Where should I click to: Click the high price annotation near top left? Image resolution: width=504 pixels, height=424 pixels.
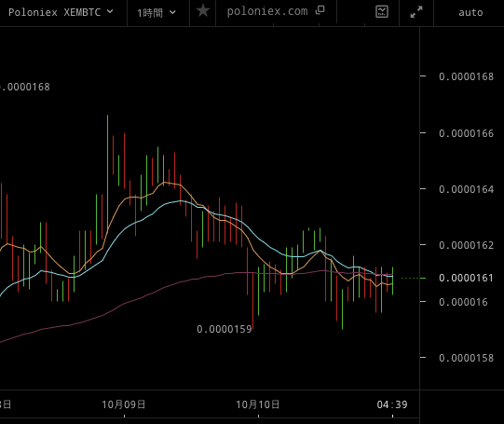tap(25, 87)
